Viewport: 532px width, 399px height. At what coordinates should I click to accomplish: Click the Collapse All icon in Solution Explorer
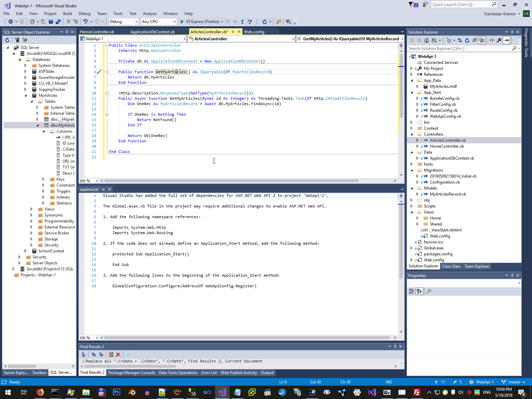pyautogui.click(x=474, y=40)
